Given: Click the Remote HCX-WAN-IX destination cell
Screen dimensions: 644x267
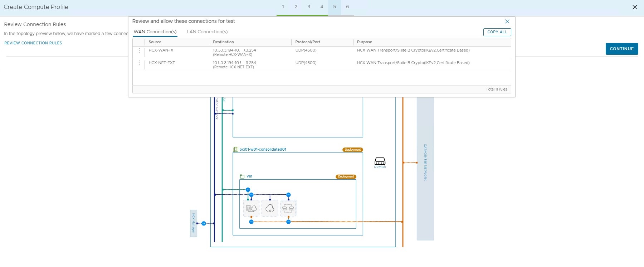Looking at the screenshot, I should [x=234, y=52].
